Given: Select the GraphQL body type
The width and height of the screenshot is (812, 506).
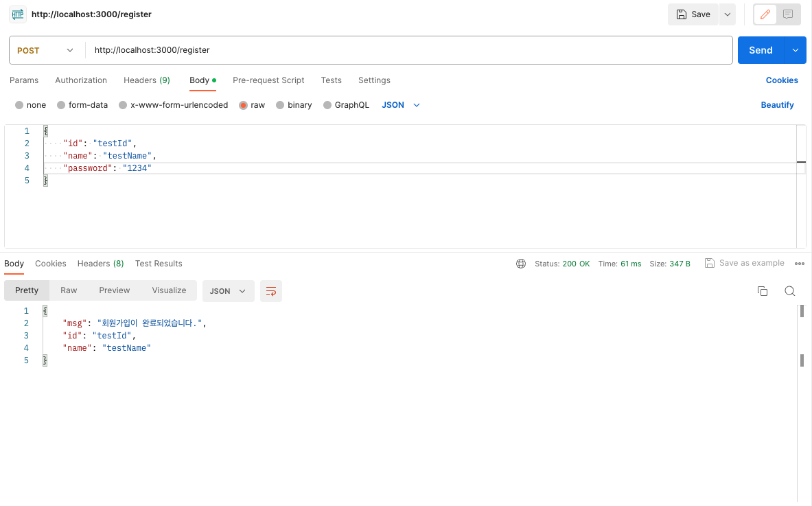Looking at the screenshot, I should (346, 105).
